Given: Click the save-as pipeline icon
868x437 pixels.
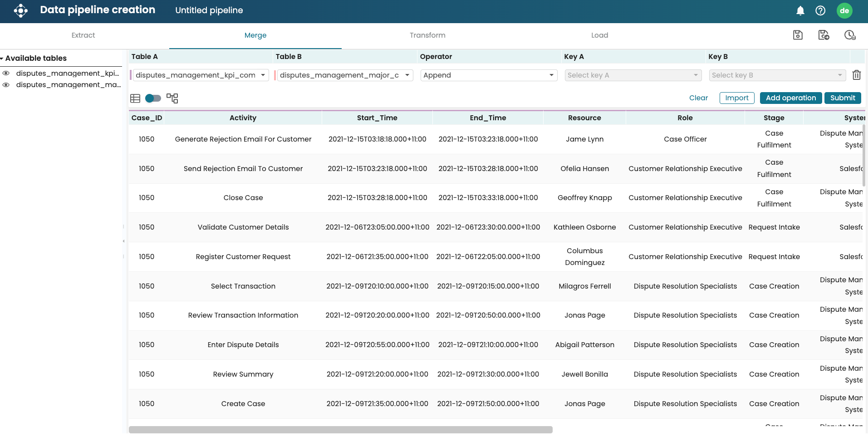Looking at the screenshot, I should click(x=824, y=35).
